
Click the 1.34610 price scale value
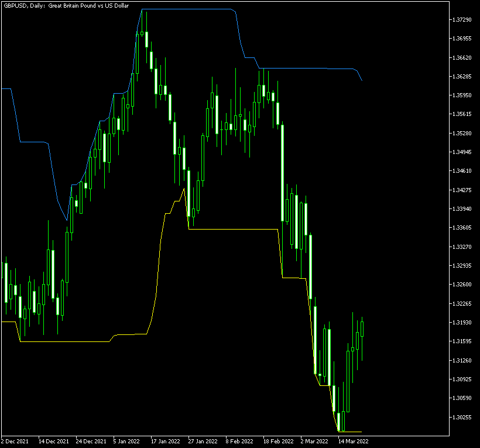(x=462, y=171)
